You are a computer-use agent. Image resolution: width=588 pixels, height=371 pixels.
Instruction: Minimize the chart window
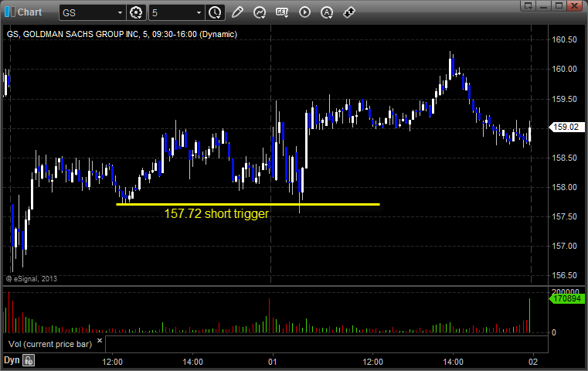544,5
